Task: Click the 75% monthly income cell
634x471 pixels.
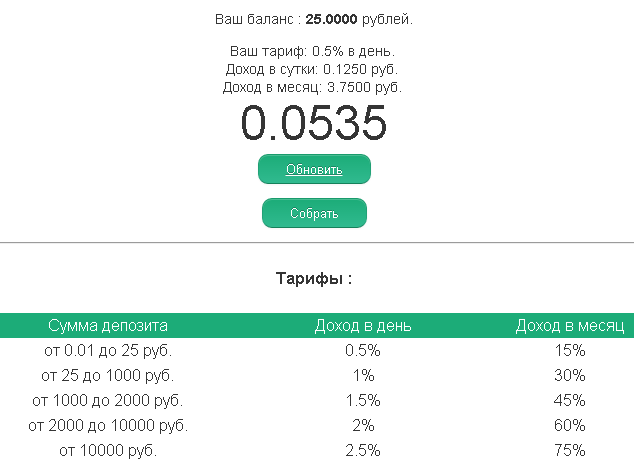Action: [x=569, y=451]
